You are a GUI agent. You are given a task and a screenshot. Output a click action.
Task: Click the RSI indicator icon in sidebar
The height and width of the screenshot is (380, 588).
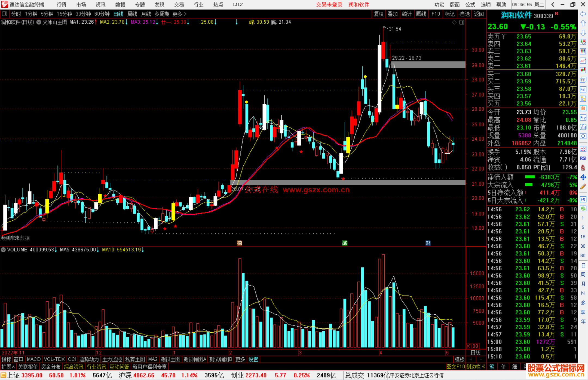pos(583,158)
